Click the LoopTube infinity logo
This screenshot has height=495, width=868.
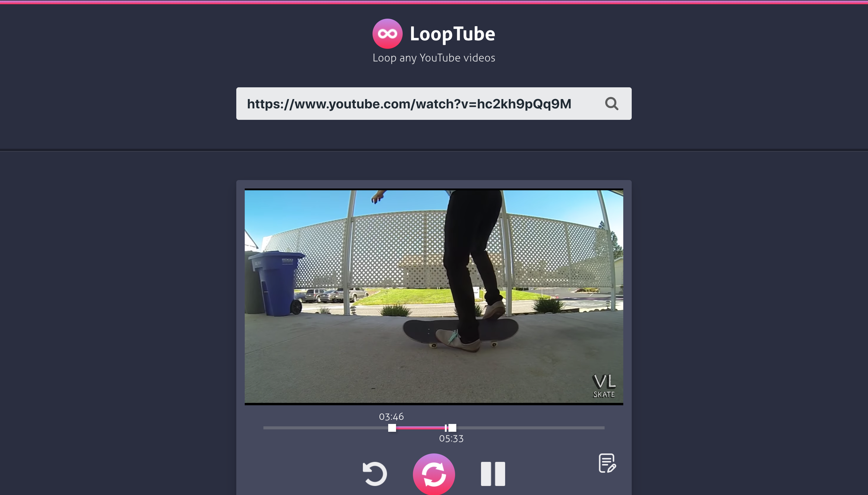pos(388,33)
